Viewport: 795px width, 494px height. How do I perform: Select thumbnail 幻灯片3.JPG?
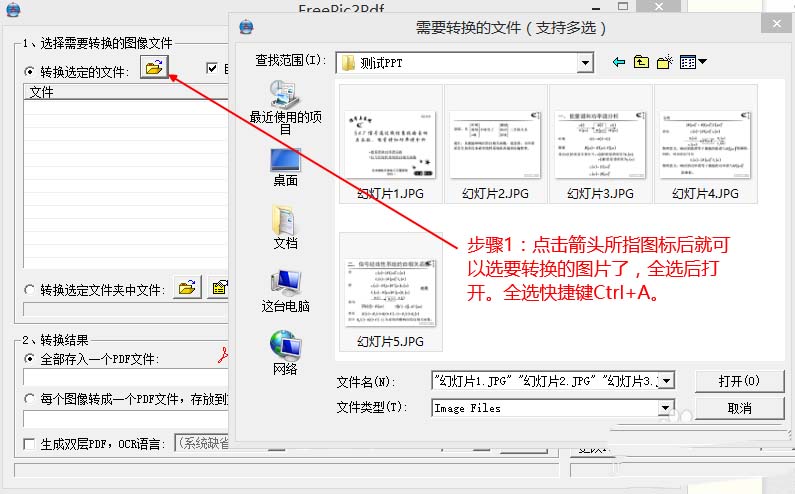click(x=600, y=145)
